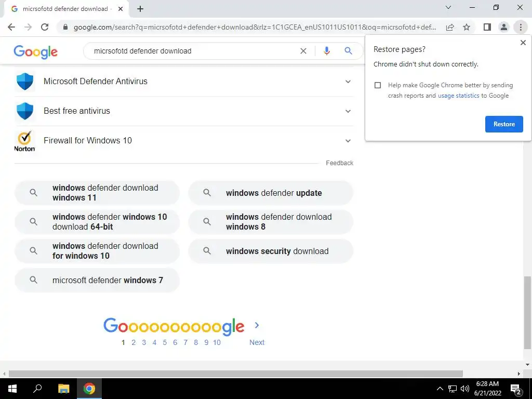The height and width of the screenshot is (399, 532).
Task: Open the volume speaker icon in tray
Action: [x=465, y=389]
